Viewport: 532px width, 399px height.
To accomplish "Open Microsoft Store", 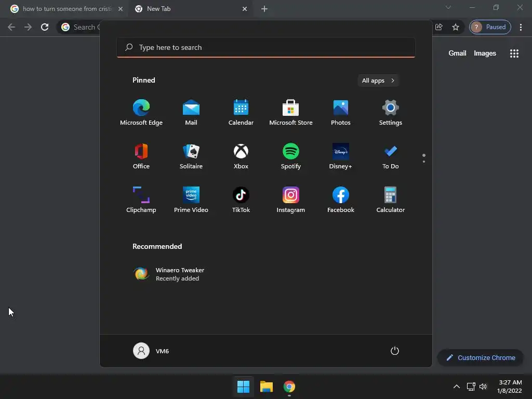I will point(291,113).
